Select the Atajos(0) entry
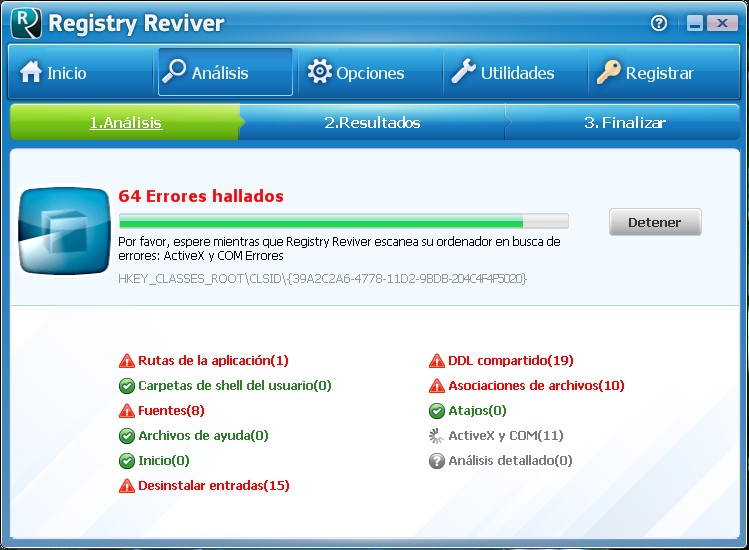Viewport: 749px width, 550px height. click(477, 410)
